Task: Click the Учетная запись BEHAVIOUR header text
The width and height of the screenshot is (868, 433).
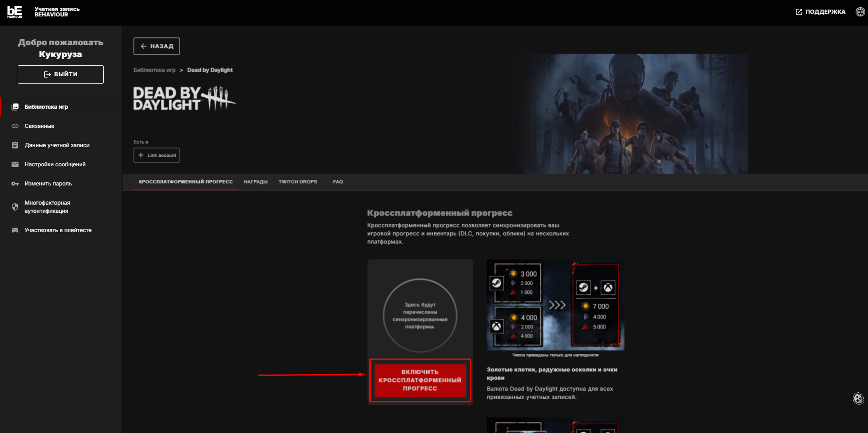Action: click(57, 12)
